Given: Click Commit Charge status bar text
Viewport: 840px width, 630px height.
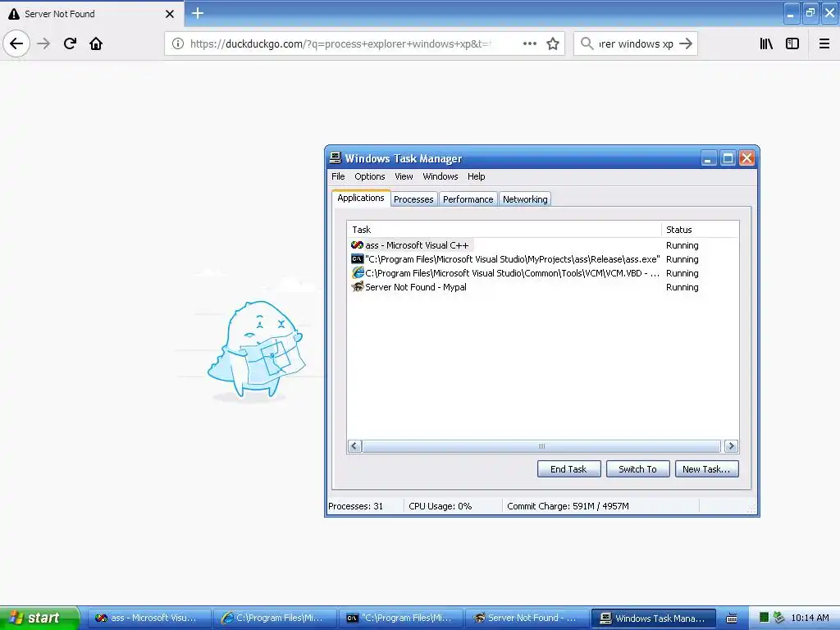Looking at the screenshot, I should pos(568,505).
